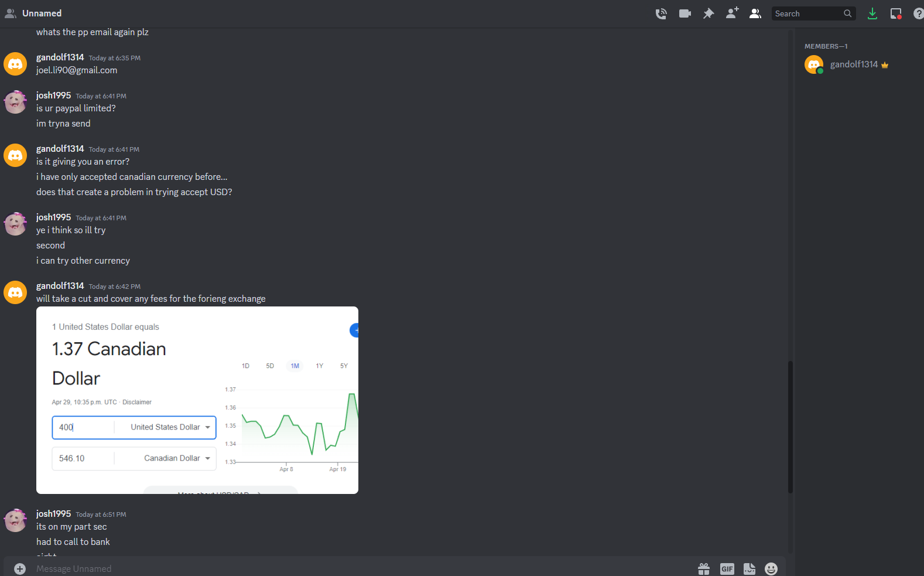
Task: Open the GIF picker
Action: click(727, 568)
